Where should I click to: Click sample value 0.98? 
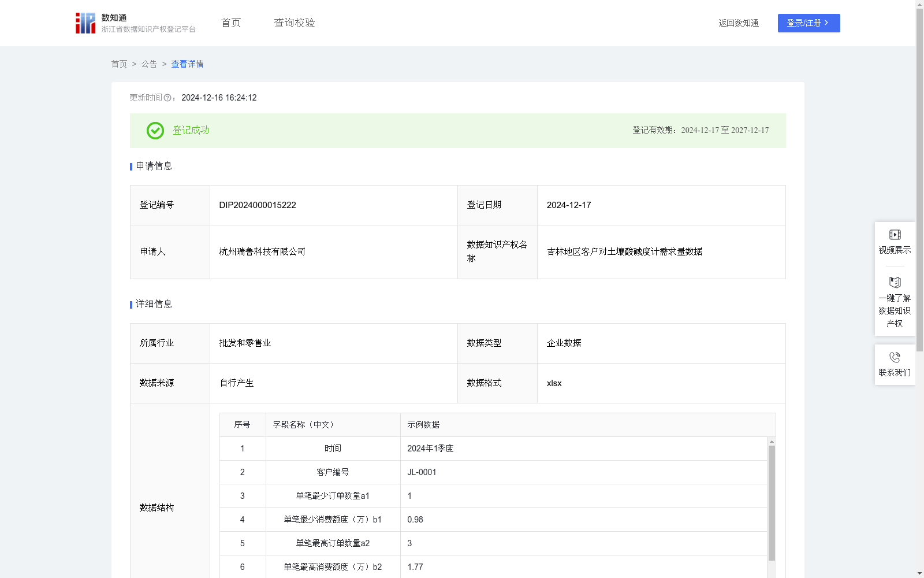415,520
